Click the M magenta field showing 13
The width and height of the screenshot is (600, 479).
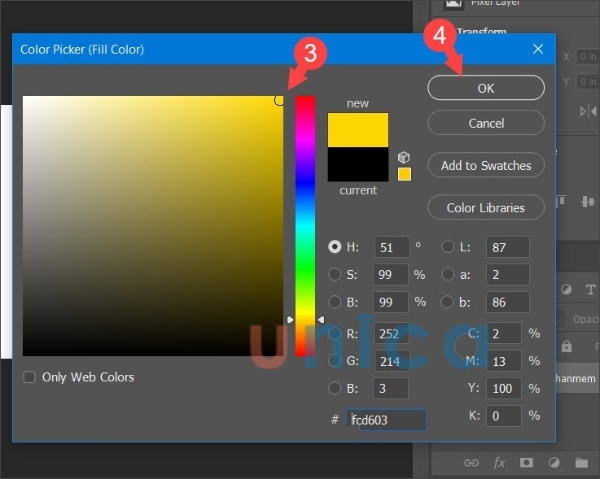(x=504, y=361)
